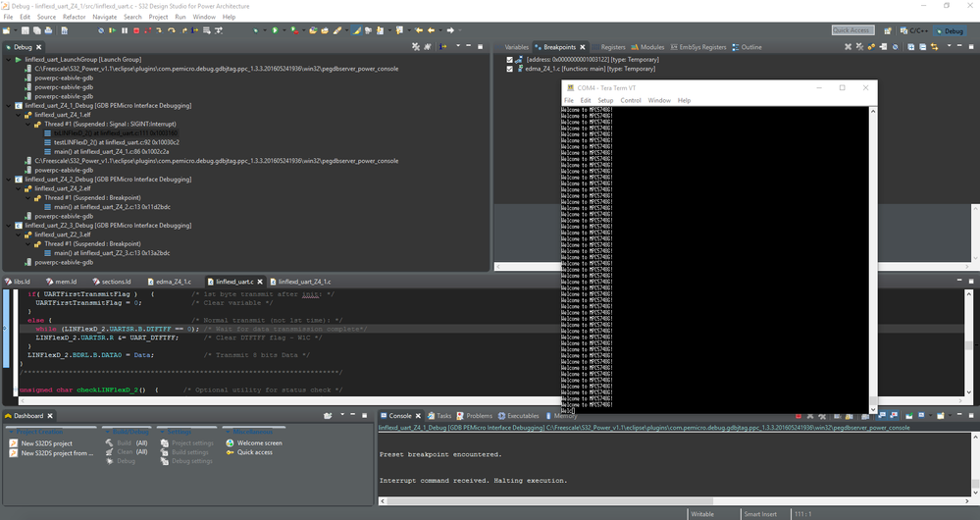This screenshot has height=520, width=980.
Task: Click the green Run toolbar icon
Action: 275,30
